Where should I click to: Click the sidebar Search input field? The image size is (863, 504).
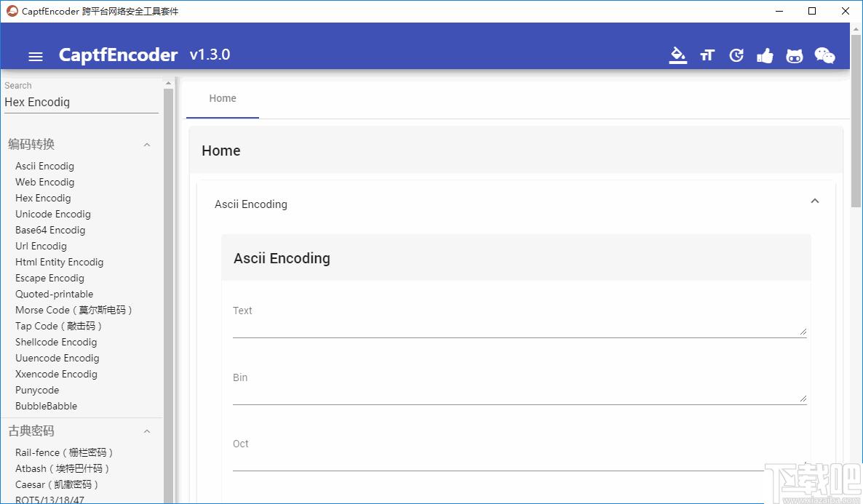[x=81, y=103]
